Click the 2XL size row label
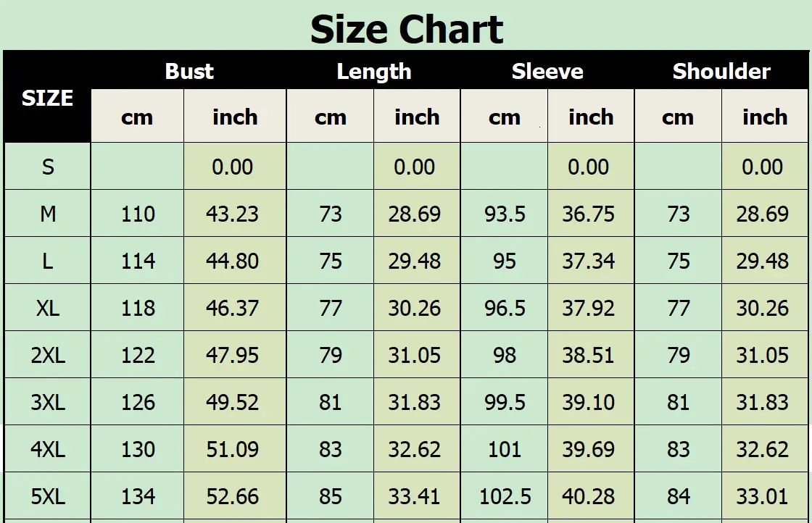This screenshot has height=523, width=812. click(x=48, y=355)
